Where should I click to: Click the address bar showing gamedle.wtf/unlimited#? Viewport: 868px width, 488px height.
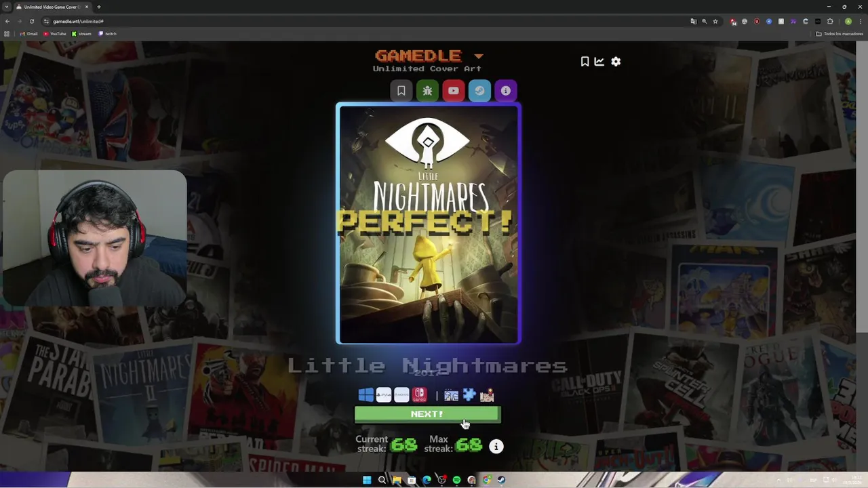[366, 21]
